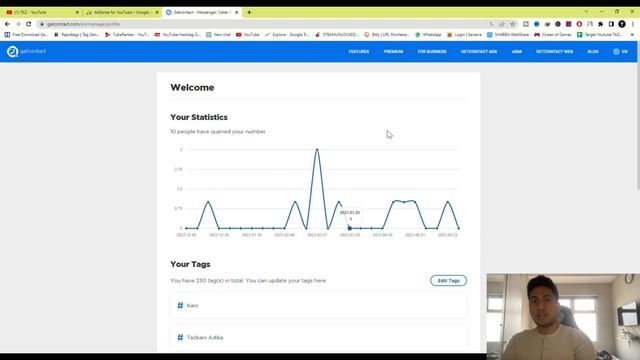Click the padlock site info icon
Image resolution: width=640 pixels, height=360 pixels.
click(42, 24)
